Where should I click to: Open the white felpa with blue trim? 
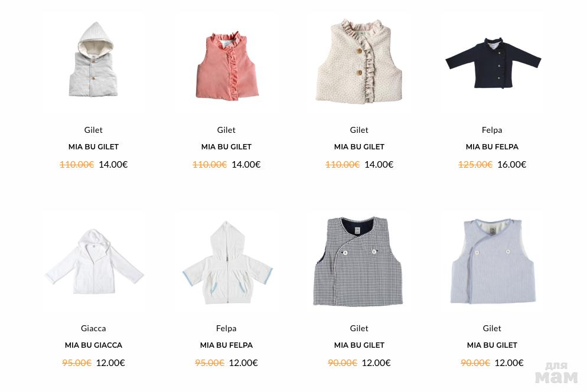click(x=227, y=262)
